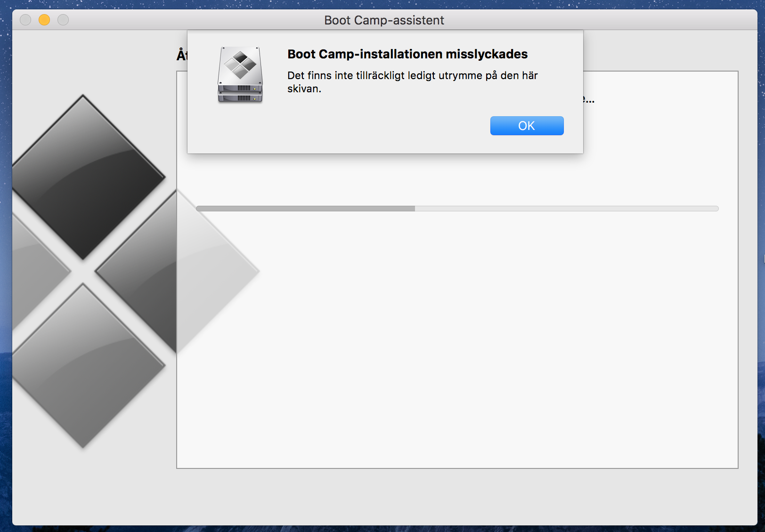The image size is (765, 532).
Task: Click the heading 'Boot Camp-installationen misslyckades'
Action: (x=407, y=54)
